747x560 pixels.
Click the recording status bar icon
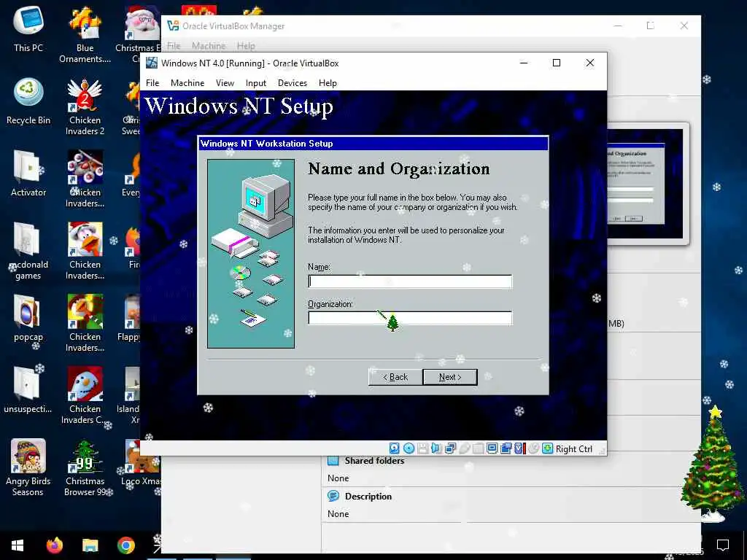point(506,448)
